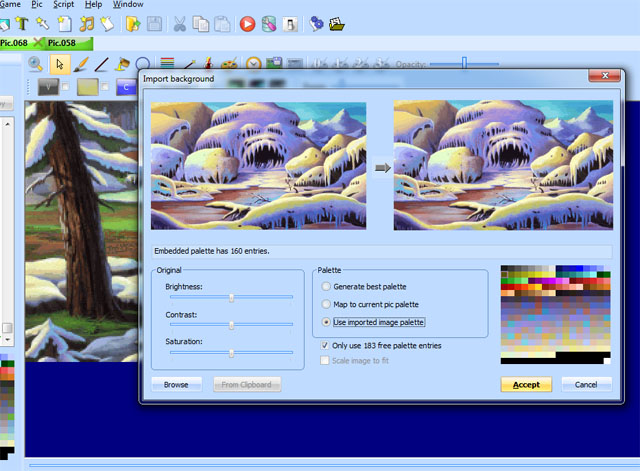The height and width of the screenshot is (471, 640).
Task: Switch to the Pic.068 tab
Action: click(x=14, y=43)
